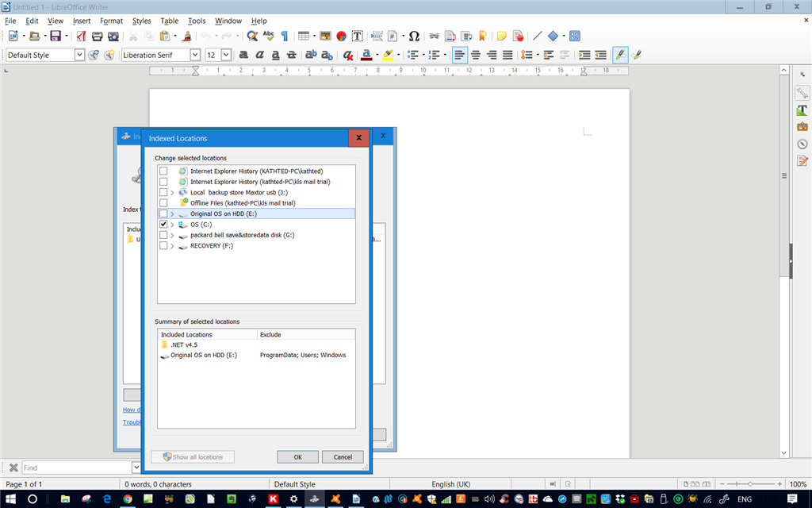Click the Justified alignment icon
The width and height of the screenshot is (812, 508).
coord(507,55)
